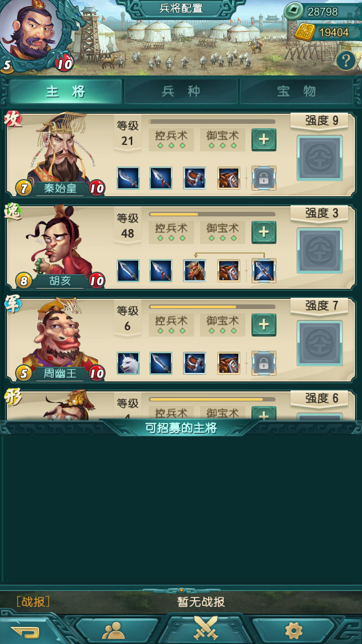Open the 战报 battle report label
The height and width of the screenshot is (644, 362).
[x=33, y=602]
